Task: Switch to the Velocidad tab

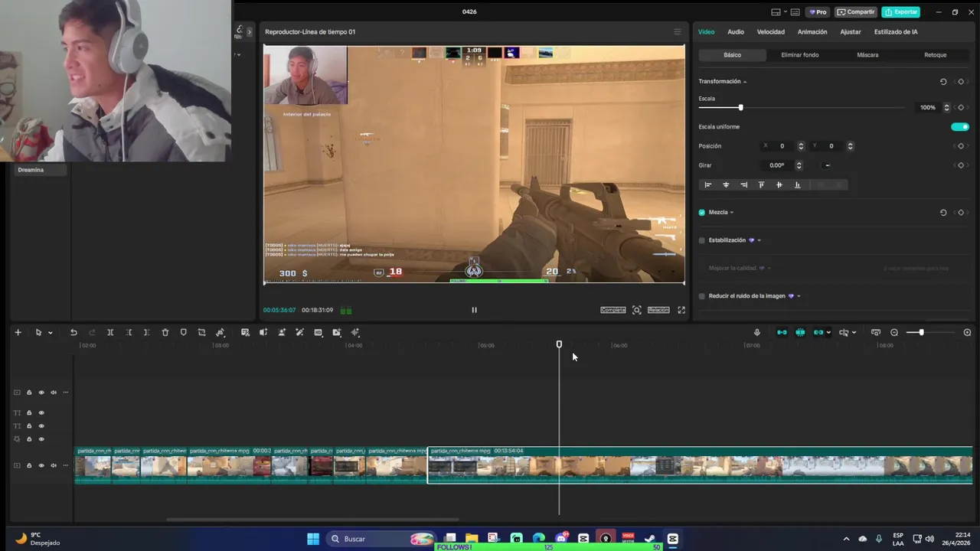Action: pos(770,31)
